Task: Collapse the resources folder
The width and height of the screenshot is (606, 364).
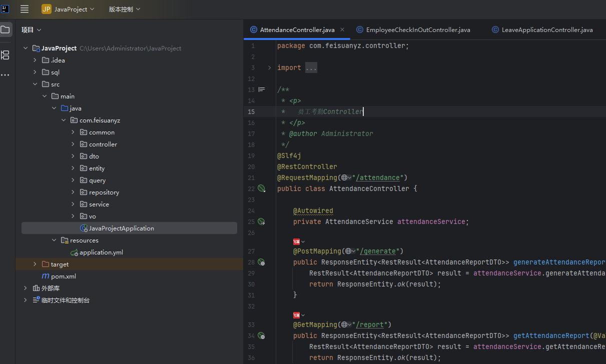Action: tap(54, 240)
